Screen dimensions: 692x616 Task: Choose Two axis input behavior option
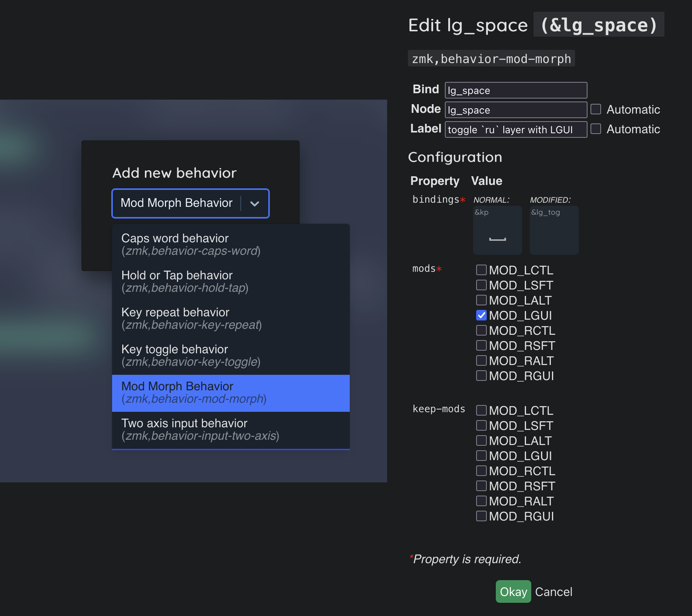tap(231, 429)
